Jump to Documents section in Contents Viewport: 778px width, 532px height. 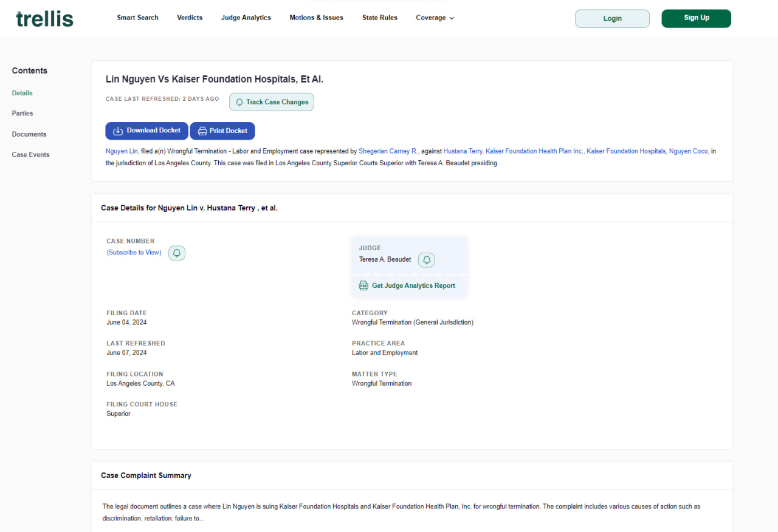pyautogui.click(x=29, y=134)
